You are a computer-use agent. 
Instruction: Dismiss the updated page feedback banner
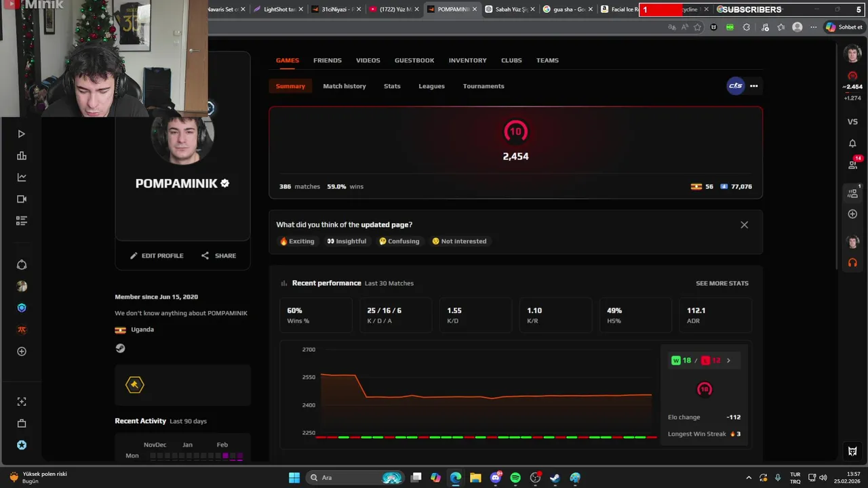744,225
